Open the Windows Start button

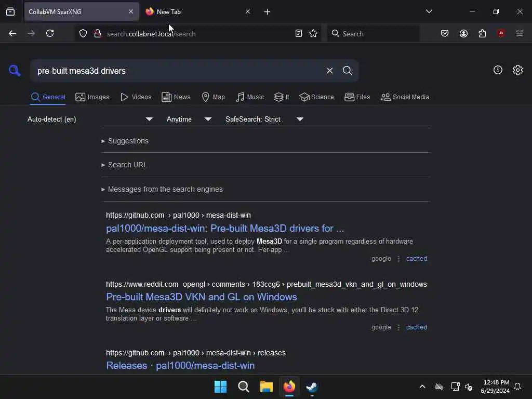pyautogui.click(x=220, y=387)
